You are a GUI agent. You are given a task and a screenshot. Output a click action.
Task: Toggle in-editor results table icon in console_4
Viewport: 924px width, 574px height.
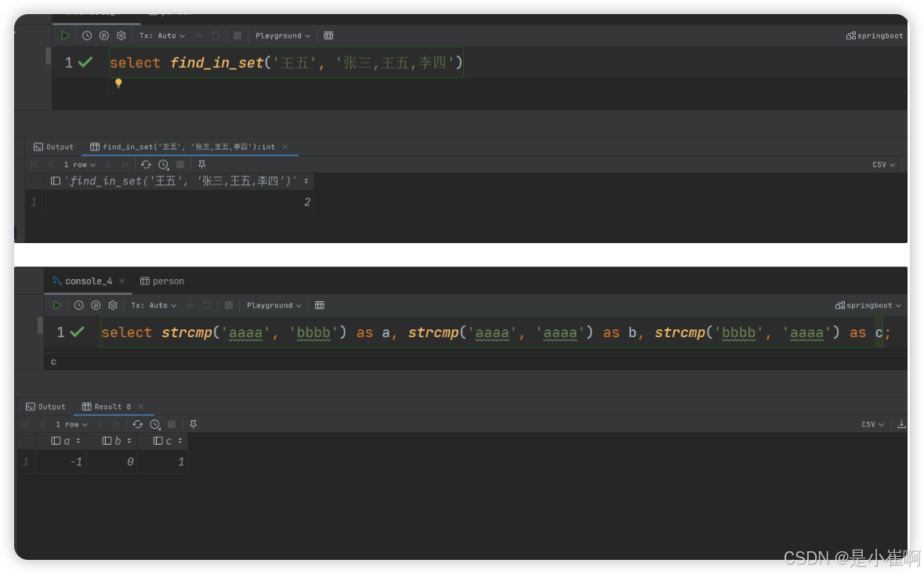(320, 305)
